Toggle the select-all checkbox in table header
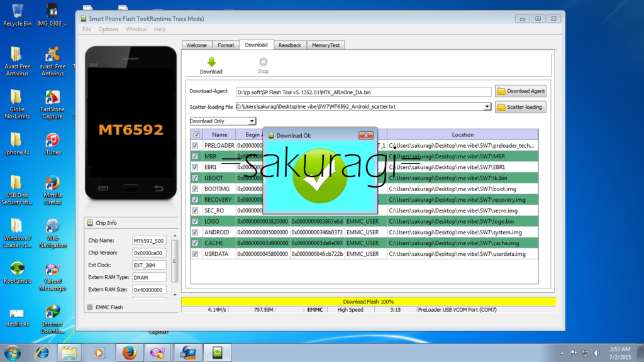The width and height of the screenshot is (644, 362). (197, 134)
